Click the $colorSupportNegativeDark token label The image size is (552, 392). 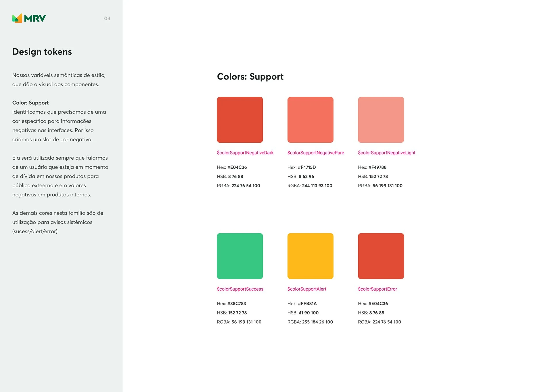[x=245, y=153]
